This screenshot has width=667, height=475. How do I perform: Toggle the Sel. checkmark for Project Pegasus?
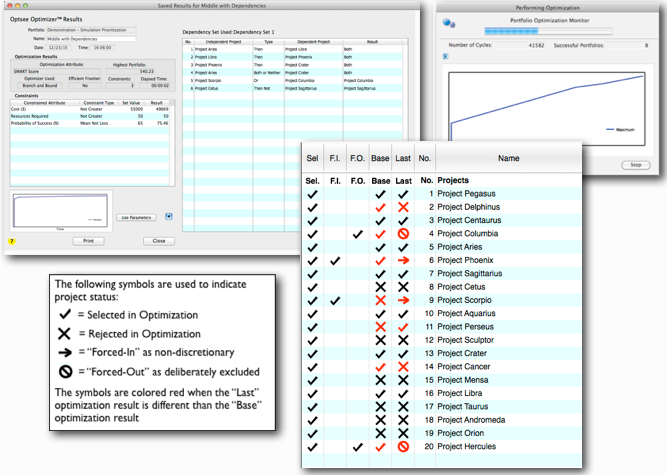click(x=313, y=193)
